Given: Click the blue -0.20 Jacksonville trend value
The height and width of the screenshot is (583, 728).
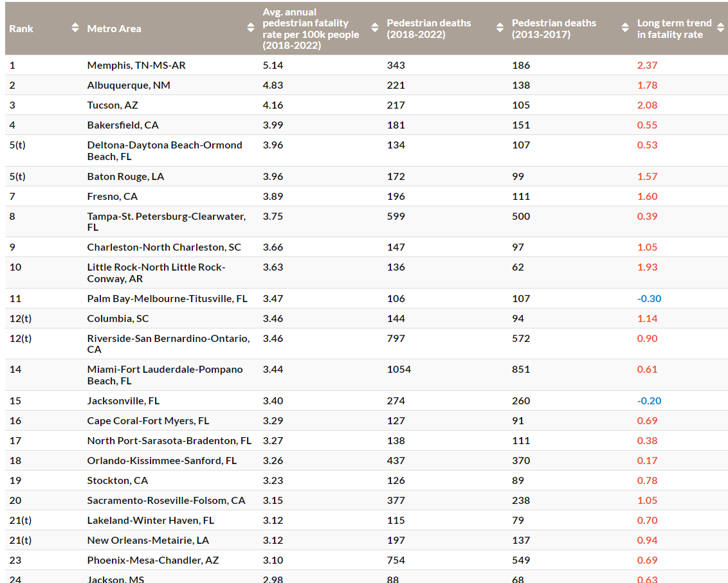Looking at the screenshot, I should [x=649, y=400].
